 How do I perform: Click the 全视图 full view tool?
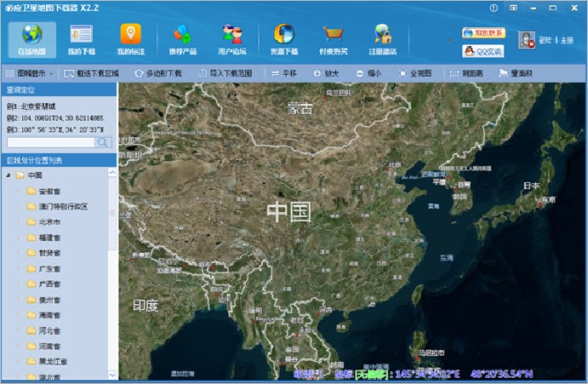(x=415, y=73)
